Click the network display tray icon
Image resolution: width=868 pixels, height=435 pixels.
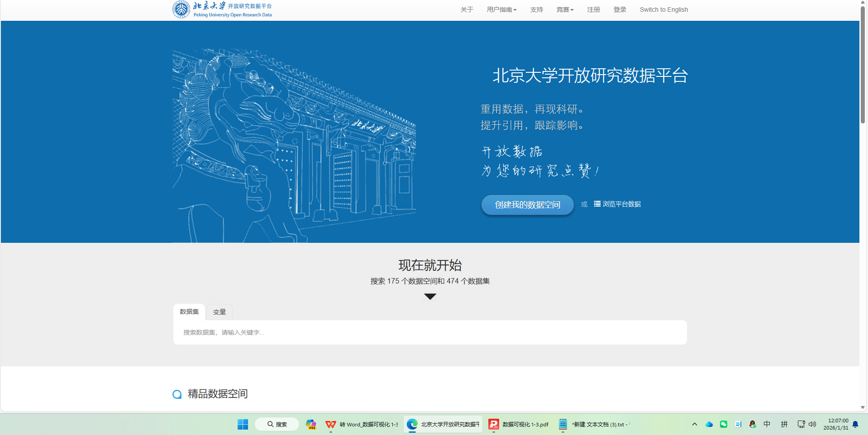(801, 424)
